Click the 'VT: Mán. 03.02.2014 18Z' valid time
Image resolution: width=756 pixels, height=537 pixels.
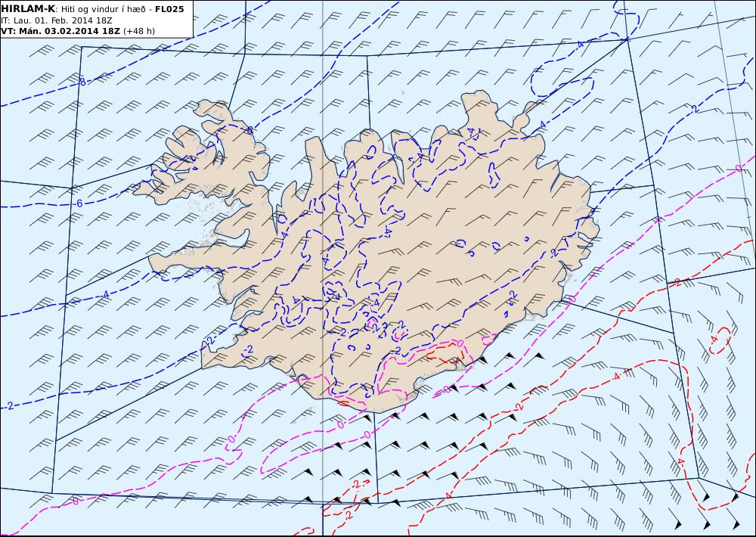point(60,31)
